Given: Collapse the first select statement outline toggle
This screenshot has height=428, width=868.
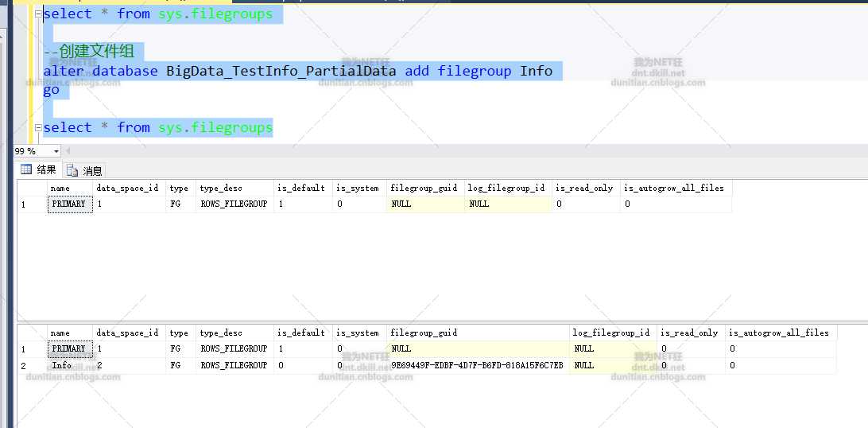Looking at the screenshot, I should [38, 14].
